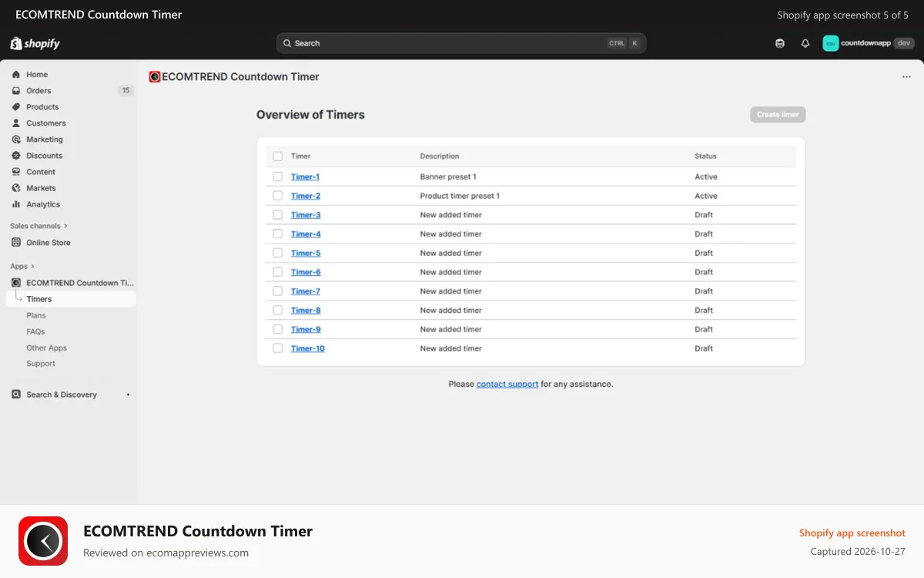Expand the Apps section
The width and height of the screenshot is (924, 578).
[22, 266]
